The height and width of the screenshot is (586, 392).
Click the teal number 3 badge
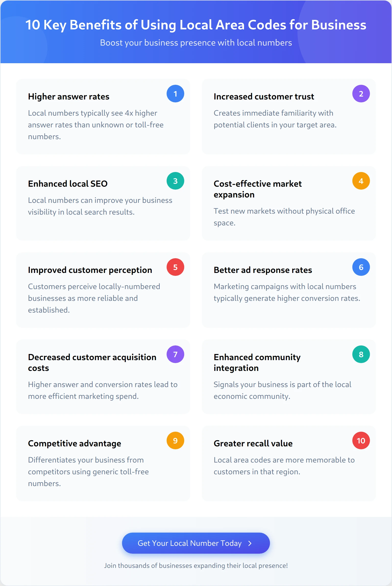click(175, 181)
